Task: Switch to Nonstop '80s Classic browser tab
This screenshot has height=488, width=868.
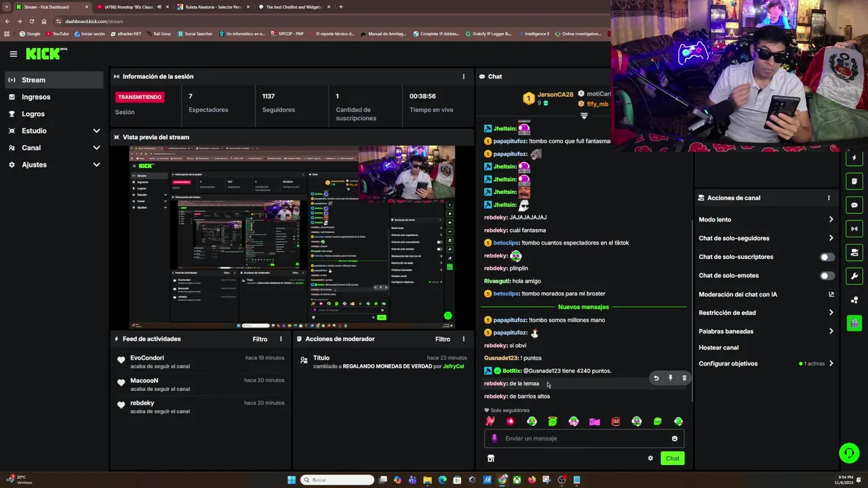Action: 133,7
